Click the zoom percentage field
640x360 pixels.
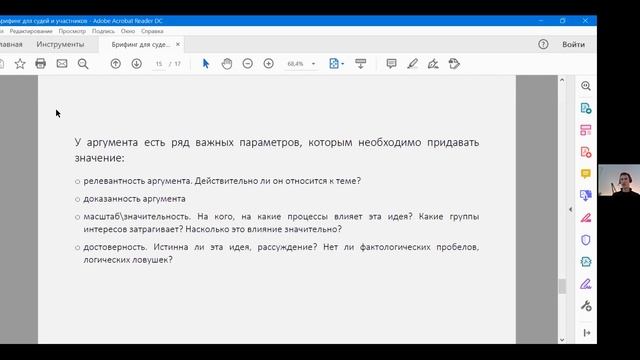click(x=296, y=64)
